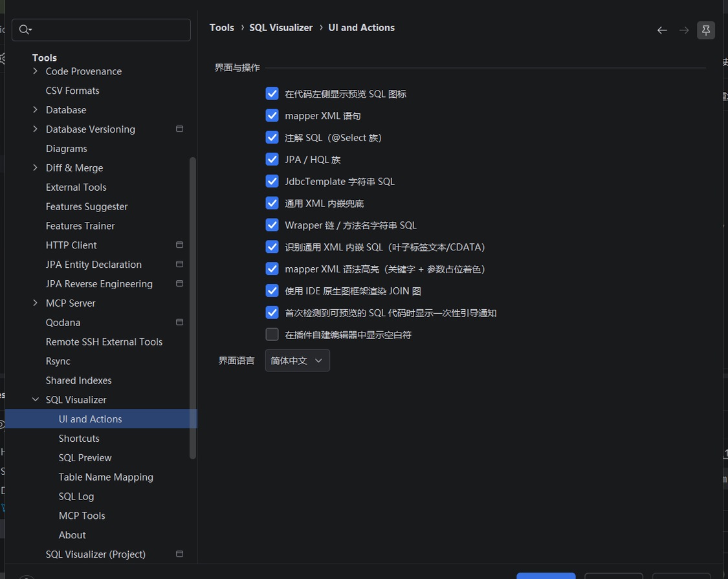Expand the Database tree node
This screenshot has height=579, width=728.
pyautogui.click(x=36, y=109)
